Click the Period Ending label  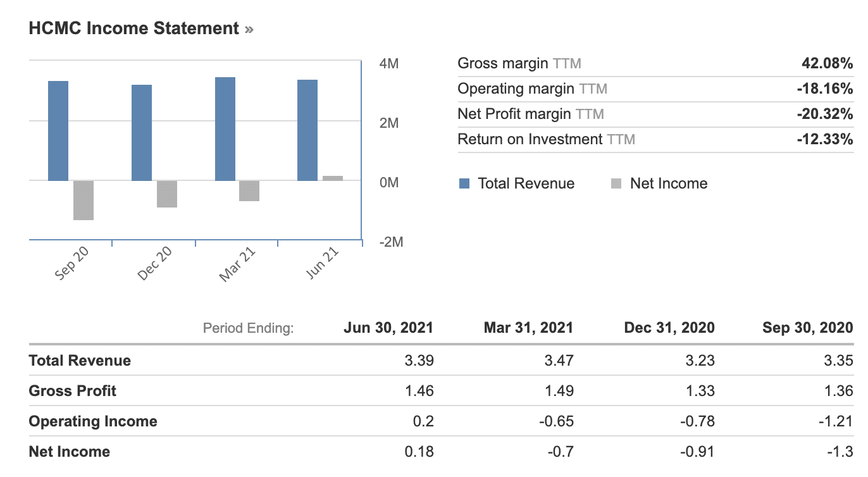coord(249,328)
